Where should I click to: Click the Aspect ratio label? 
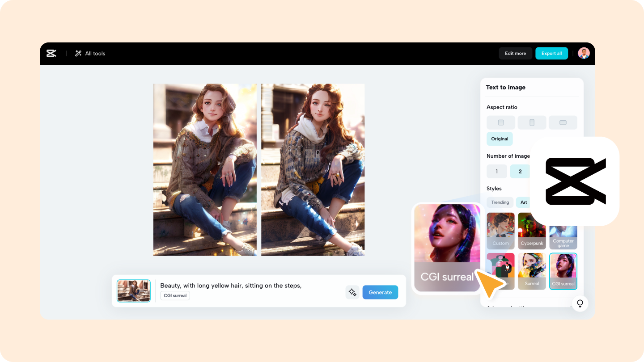502,107
